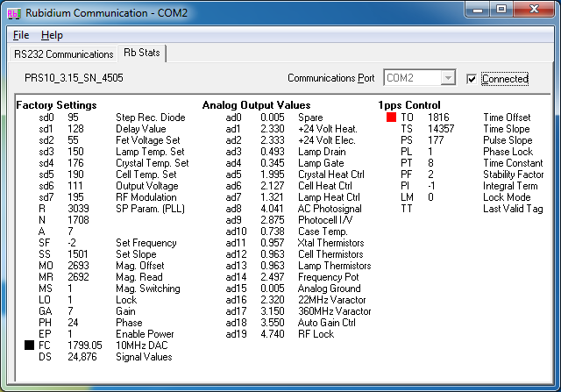Click the Crystal Temp. Set label
This screenshot has width=561, height=392.
tap(152, 163)
